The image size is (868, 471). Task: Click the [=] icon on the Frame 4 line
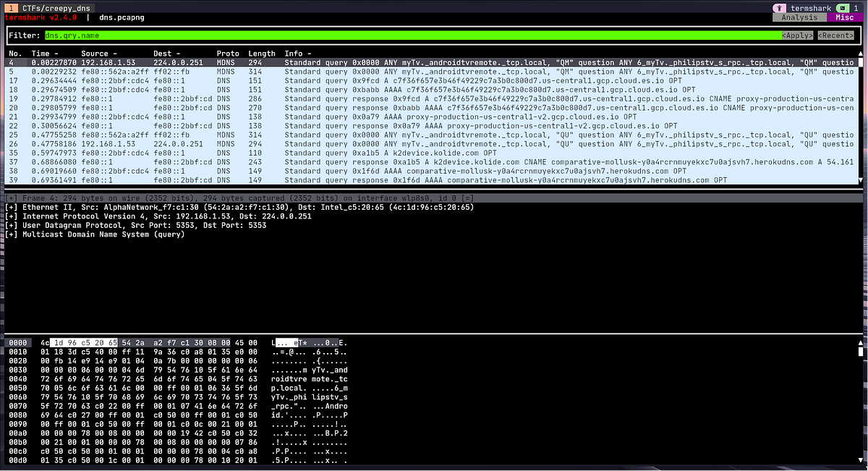[x=467, y=197]
